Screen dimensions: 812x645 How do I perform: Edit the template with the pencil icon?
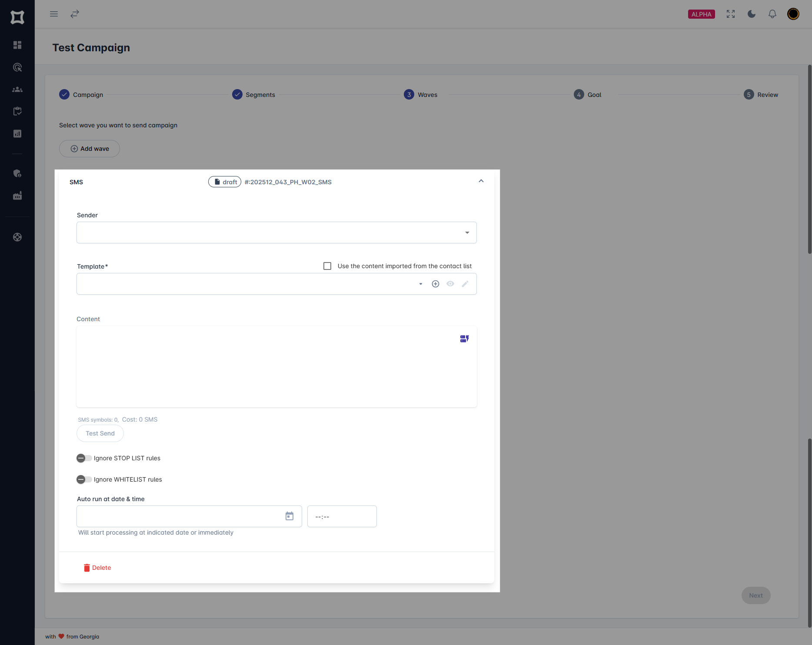pos(465,283)
